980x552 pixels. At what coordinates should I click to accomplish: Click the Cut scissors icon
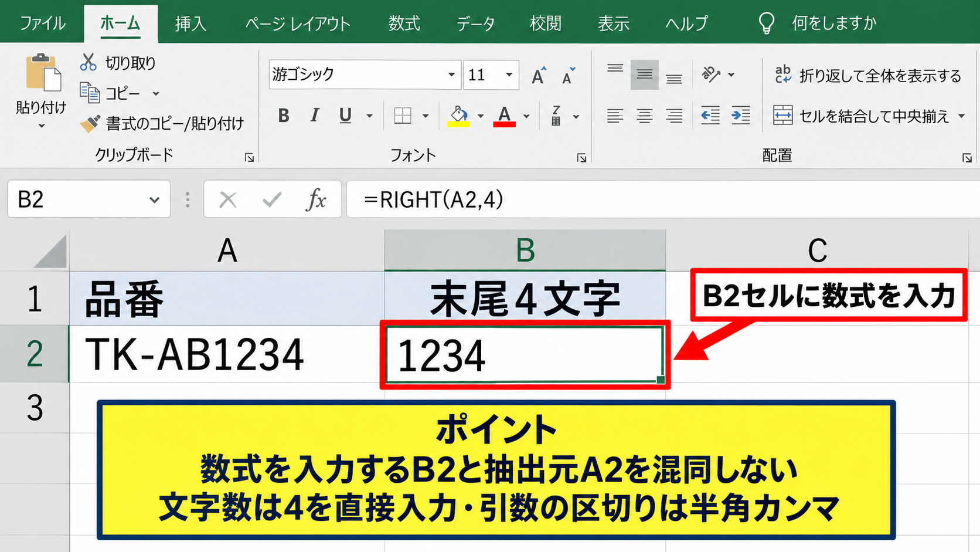pyautogui.click(x=89, y=62)
